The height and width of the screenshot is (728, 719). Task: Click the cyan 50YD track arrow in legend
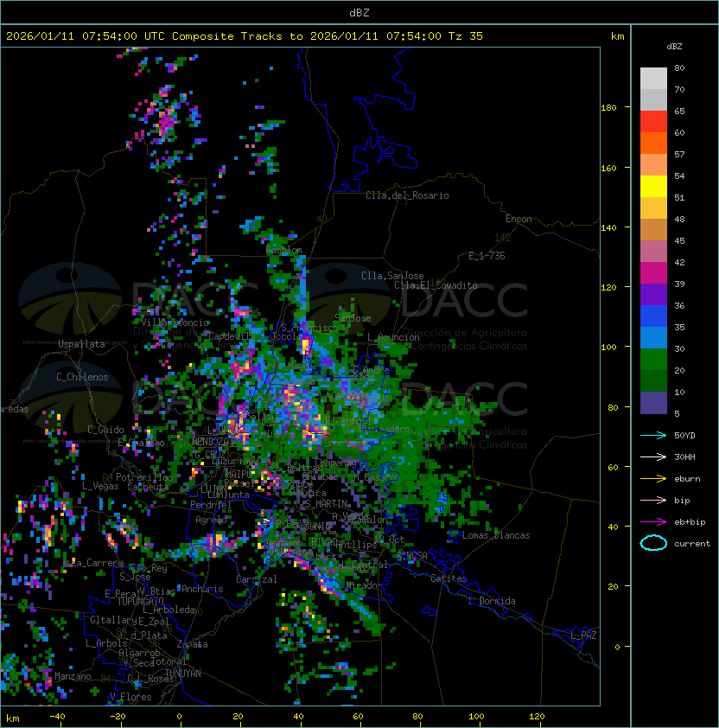[x=653, y=435]
